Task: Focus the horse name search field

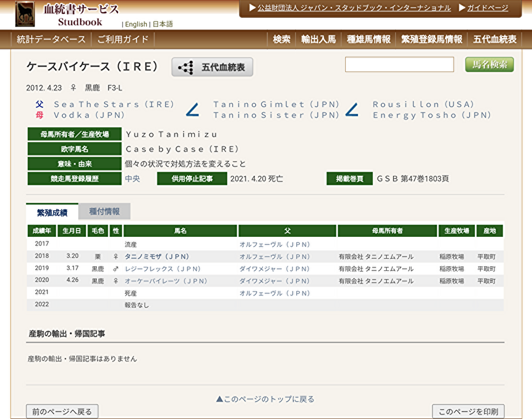Action: click(399, 65)
